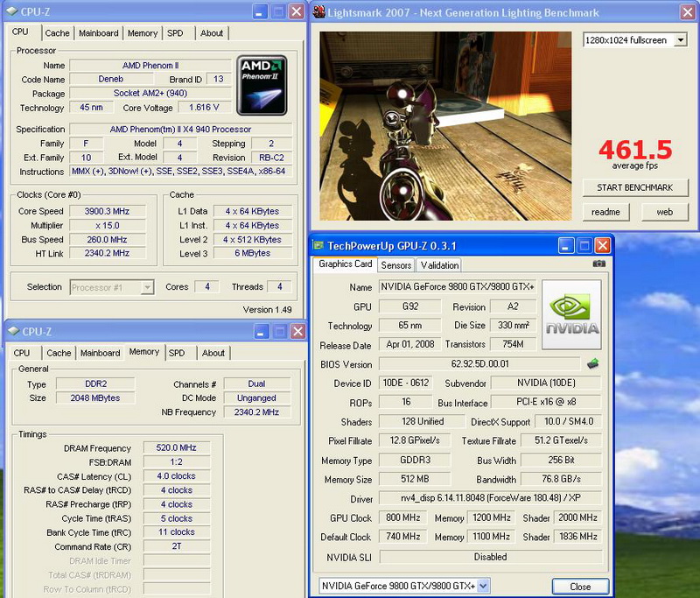
Task: Click the NVIDIA logo in GPU-Z
Action: 571,315
